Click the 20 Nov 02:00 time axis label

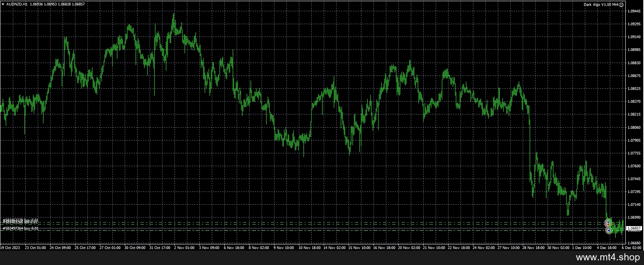[409, 247]
